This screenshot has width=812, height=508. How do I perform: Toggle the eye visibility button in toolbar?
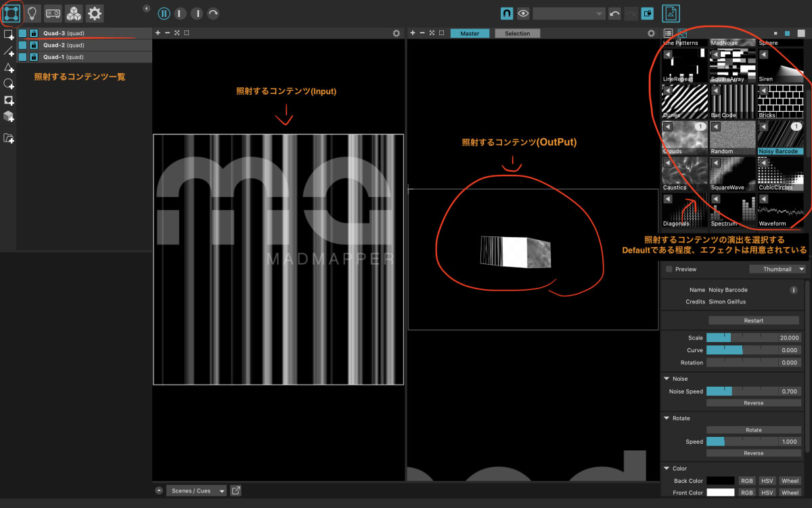tap(523, 13)
